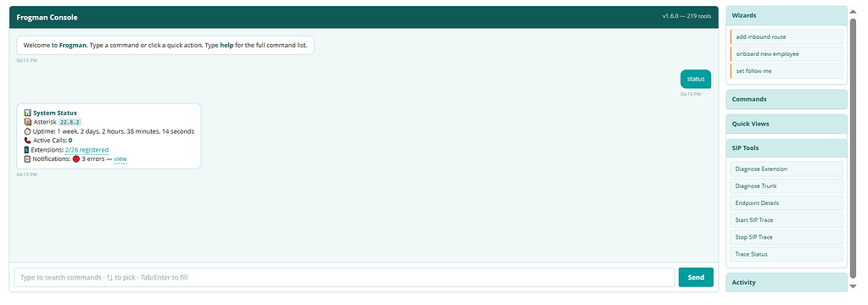This screenshot has width=868, height=305.
Task: Click the Active Calls phone icon
Action: [x=28, y=141]
